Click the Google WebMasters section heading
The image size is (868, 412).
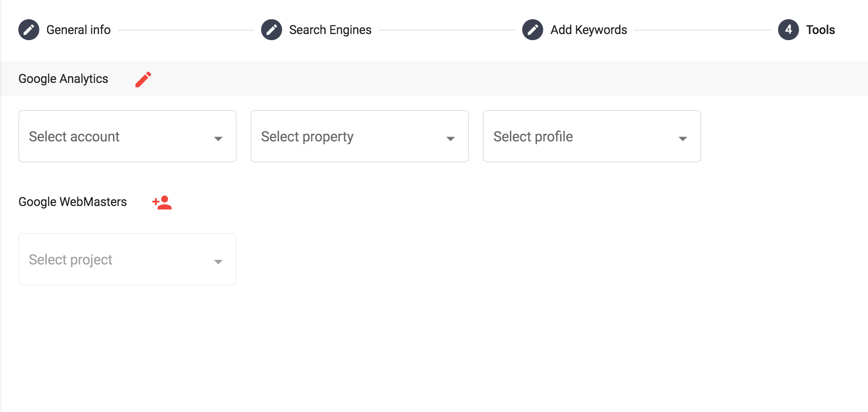pos(72,202)
